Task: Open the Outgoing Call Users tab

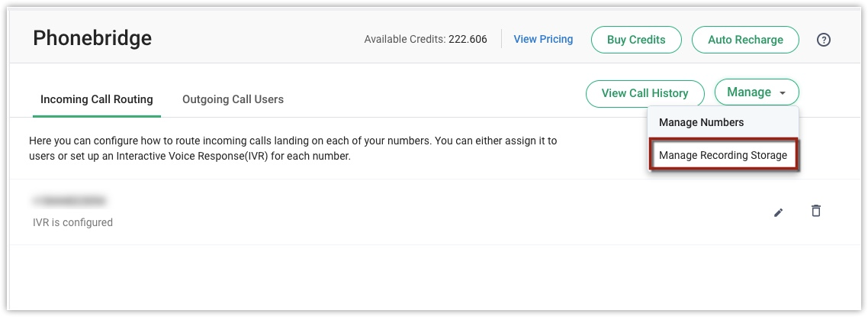Action: [233, 99]
